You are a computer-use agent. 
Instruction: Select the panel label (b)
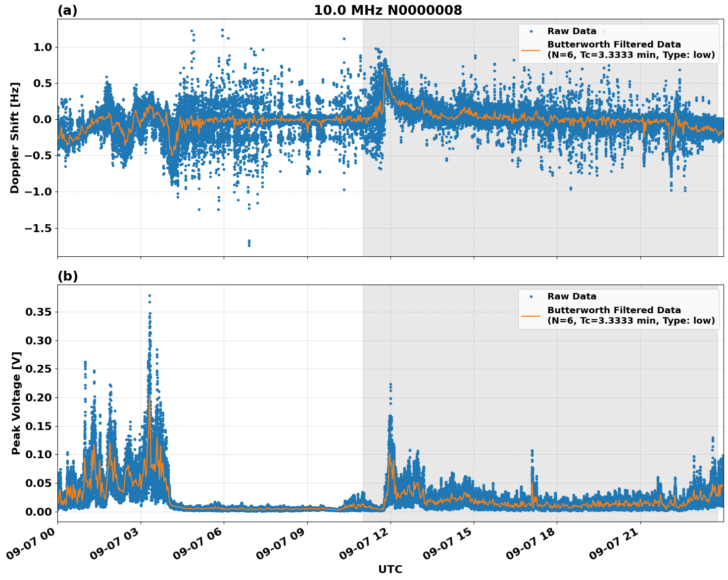(67, 275)
